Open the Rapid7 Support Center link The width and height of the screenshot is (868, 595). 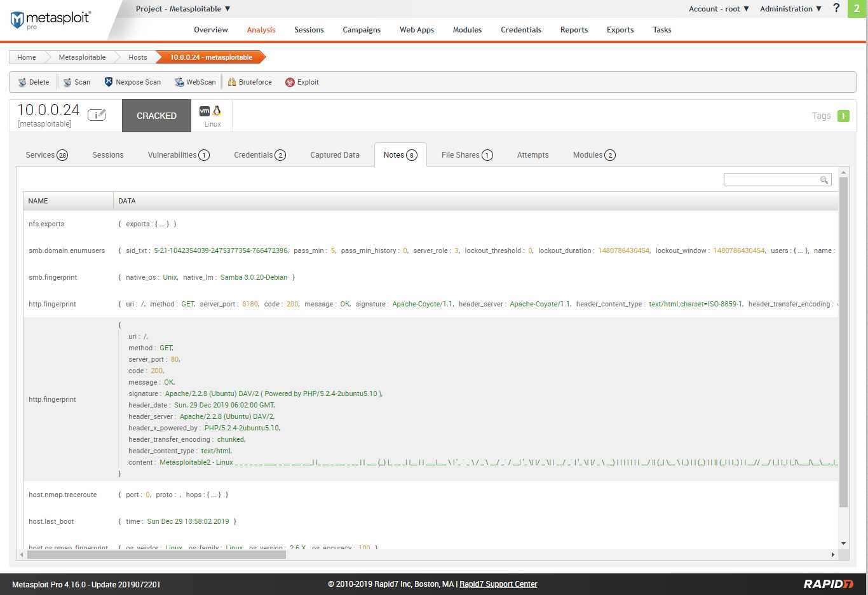pos(498,584)
